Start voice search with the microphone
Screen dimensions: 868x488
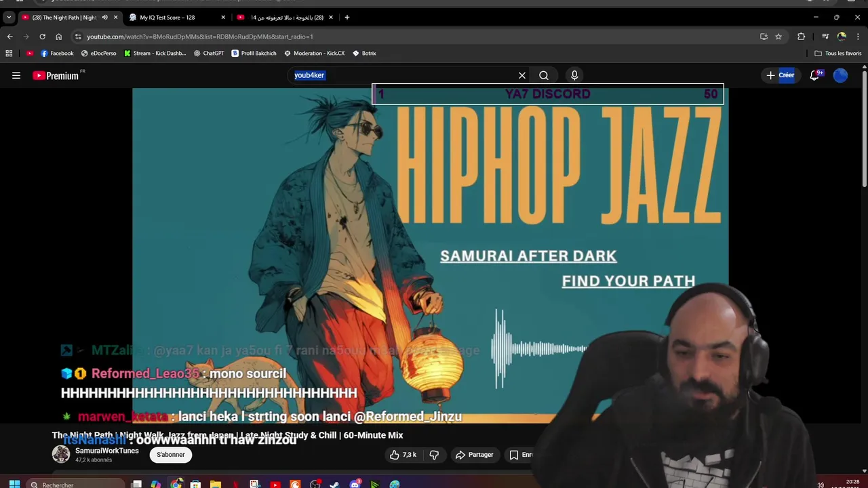tap(574, 75)
